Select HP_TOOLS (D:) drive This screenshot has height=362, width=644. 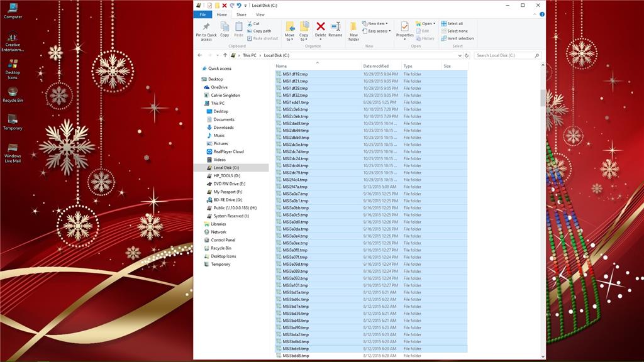pyautogui.click(x=226, y=176)
